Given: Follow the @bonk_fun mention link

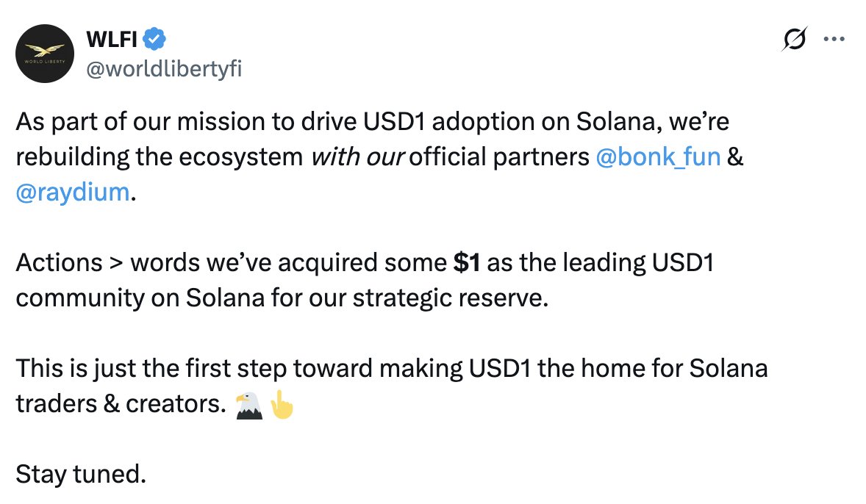Looking at the screenshot, I should pos(658,157).
